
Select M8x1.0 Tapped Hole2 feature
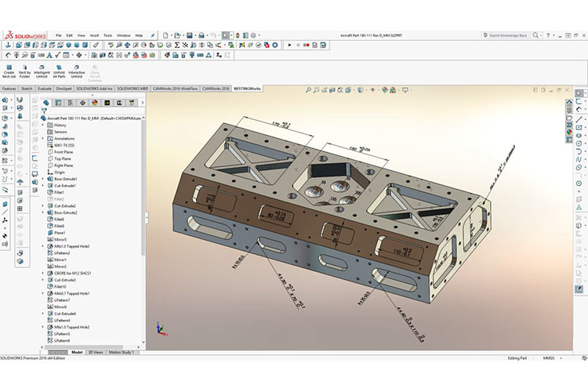pyautogui.click(x=69, y=246)
